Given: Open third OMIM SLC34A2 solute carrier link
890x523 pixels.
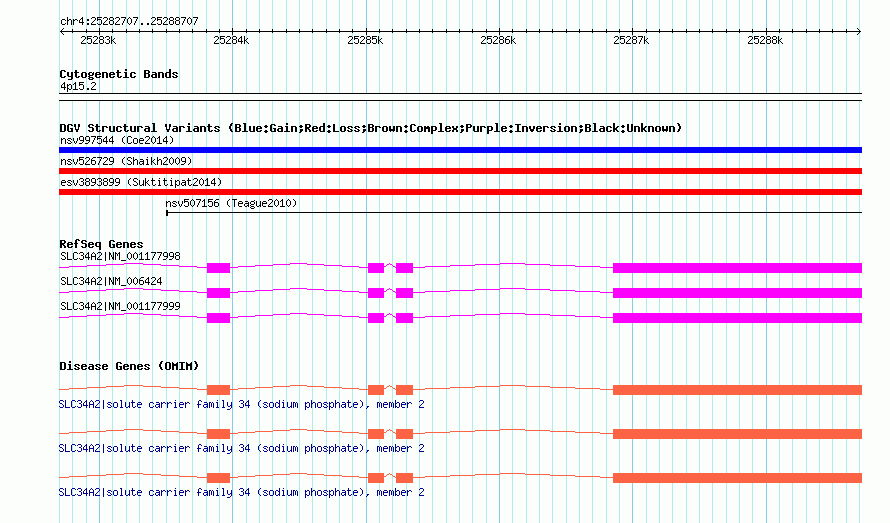Looking at the screenshot, I should click(241, 492).
